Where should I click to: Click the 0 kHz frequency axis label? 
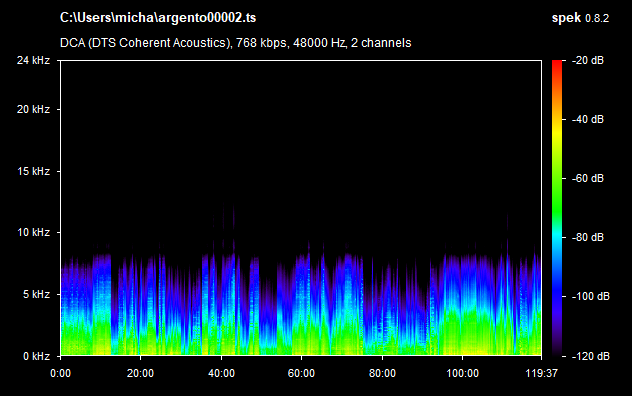36,356
